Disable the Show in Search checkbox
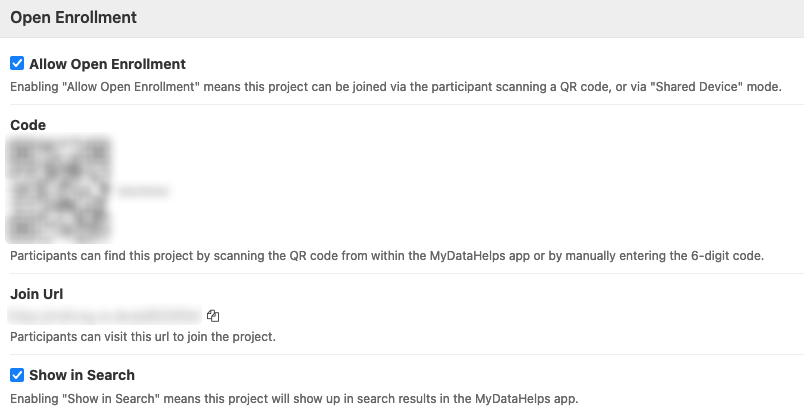Screen dimensions: 804x418 coord(17,375)
